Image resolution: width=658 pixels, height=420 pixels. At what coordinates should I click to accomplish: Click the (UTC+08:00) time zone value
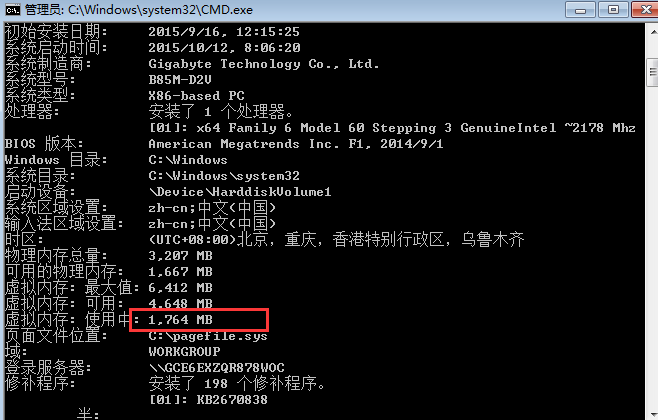(336, 240)
